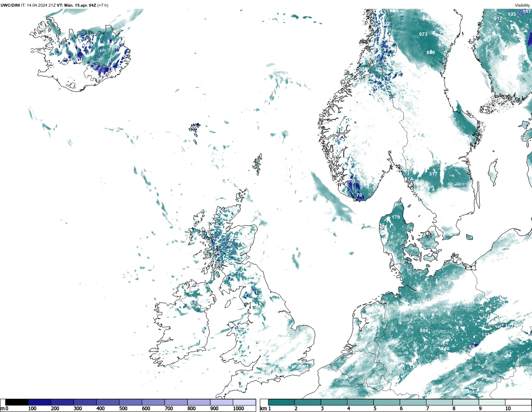Pick the lightest swatch after 1000 m
Image resolution: width=532 pixels, height=412 pixels.
(244, 402)
